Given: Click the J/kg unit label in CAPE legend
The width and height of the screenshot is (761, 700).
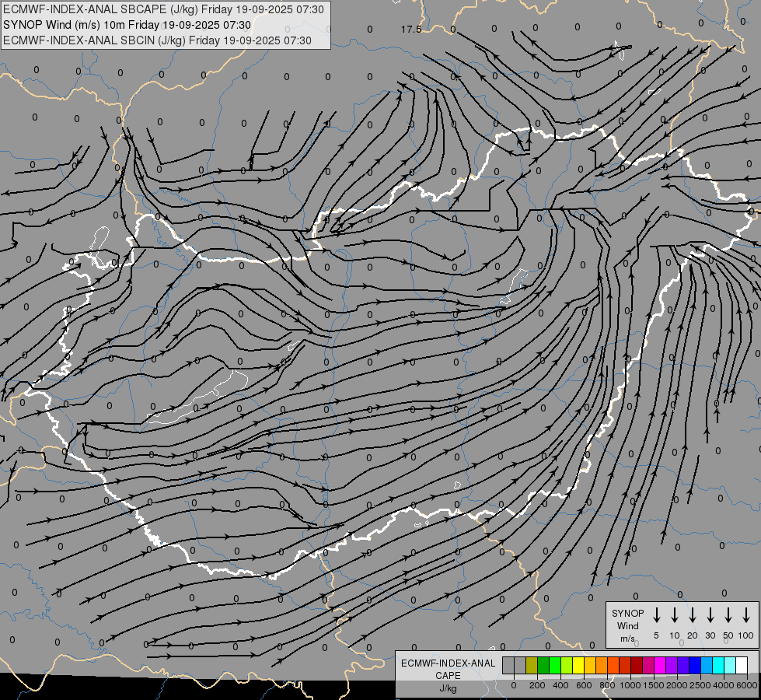Looking at the screenshot, I should (x=448, y=688).
